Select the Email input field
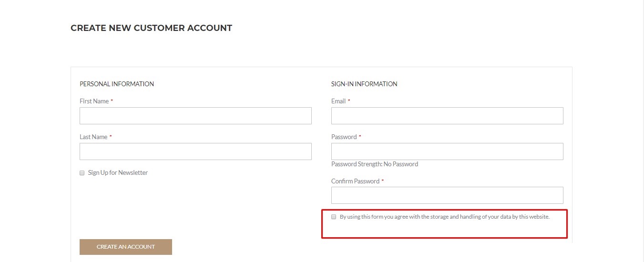 (447, 116)
